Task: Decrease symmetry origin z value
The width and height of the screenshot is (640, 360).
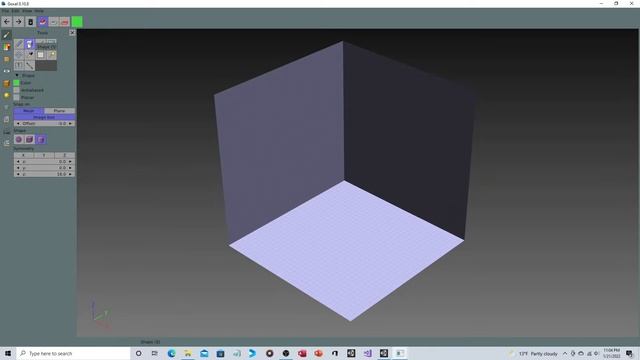Action: coord(18,174)
